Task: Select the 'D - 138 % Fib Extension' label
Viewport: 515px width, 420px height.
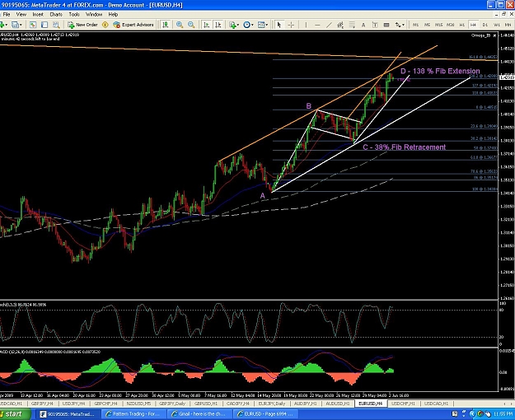Action: (440, 71)
